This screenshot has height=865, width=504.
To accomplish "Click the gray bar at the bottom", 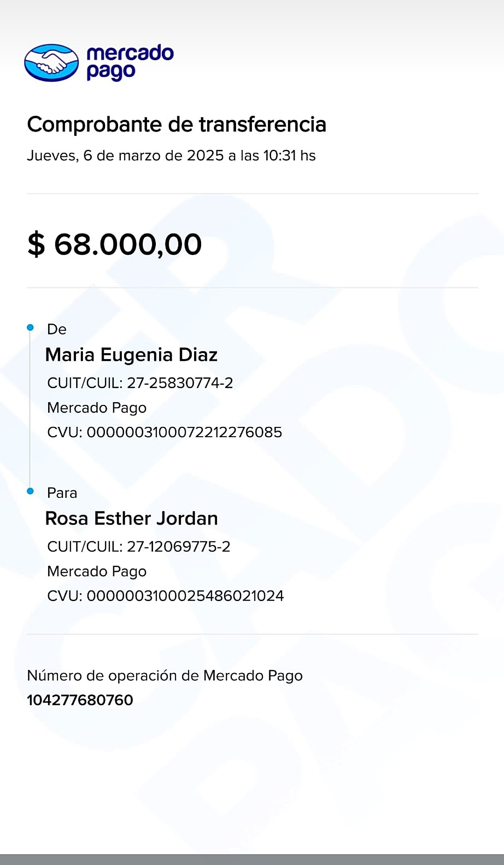I will tap(252, 859).
